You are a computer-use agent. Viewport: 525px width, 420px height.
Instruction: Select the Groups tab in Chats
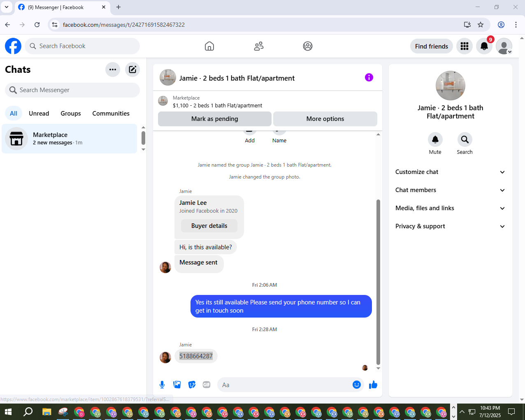[x=71, y=114]
